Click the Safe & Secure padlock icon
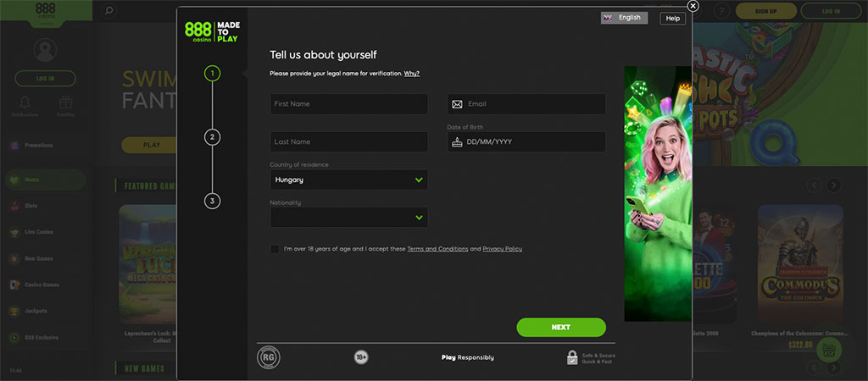This screenshot has height=381, width=868. 572,357
